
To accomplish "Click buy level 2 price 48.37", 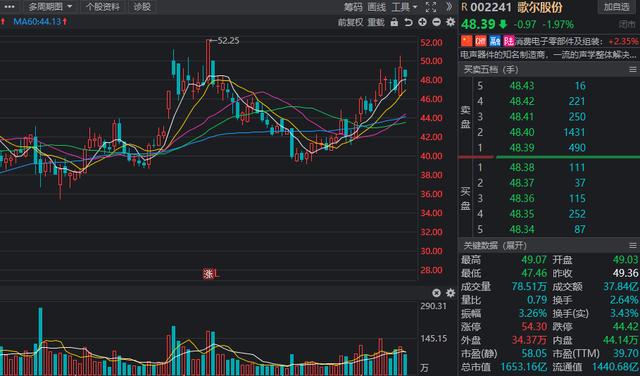I will (522, 183).
